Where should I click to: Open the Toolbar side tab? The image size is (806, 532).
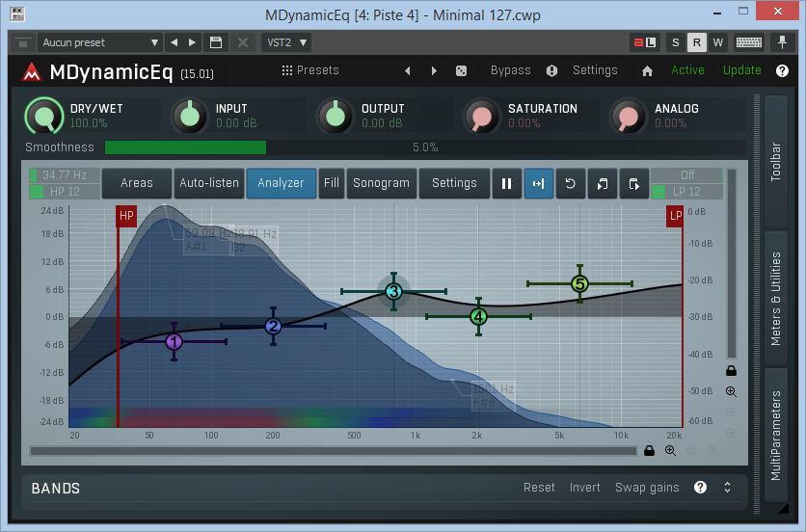pyautogui.click(x=776, y=161)
